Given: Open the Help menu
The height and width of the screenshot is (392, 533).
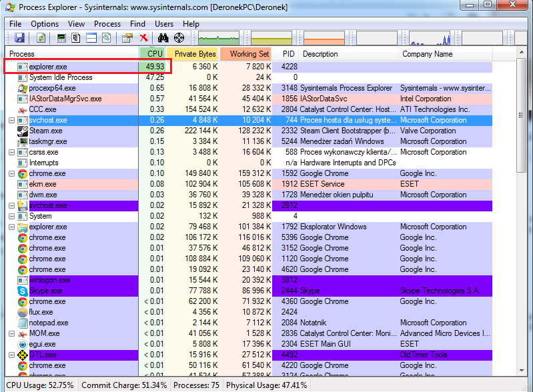Looking at the screenshot, I should pyautogui.click(x=191, y=24).
